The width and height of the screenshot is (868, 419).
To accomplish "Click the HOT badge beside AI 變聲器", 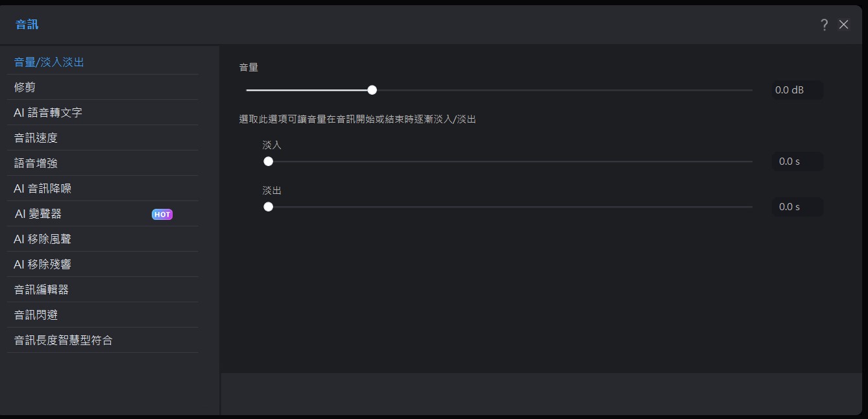I will coord(162,215).
